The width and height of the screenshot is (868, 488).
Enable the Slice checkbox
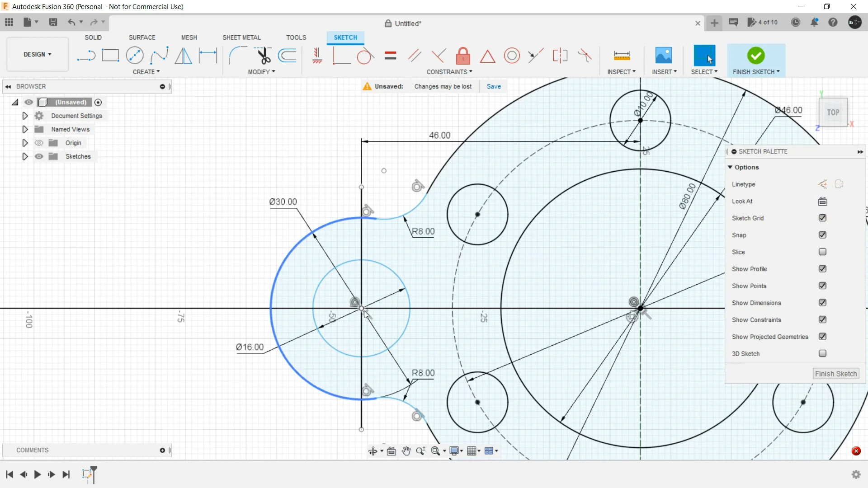(x=823, y=252)
